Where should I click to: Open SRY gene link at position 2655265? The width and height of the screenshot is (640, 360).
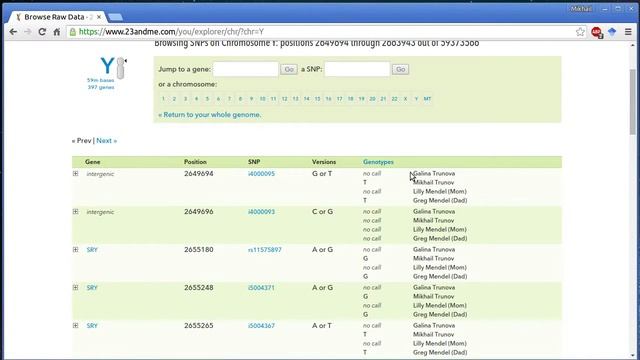coord(92,325)
